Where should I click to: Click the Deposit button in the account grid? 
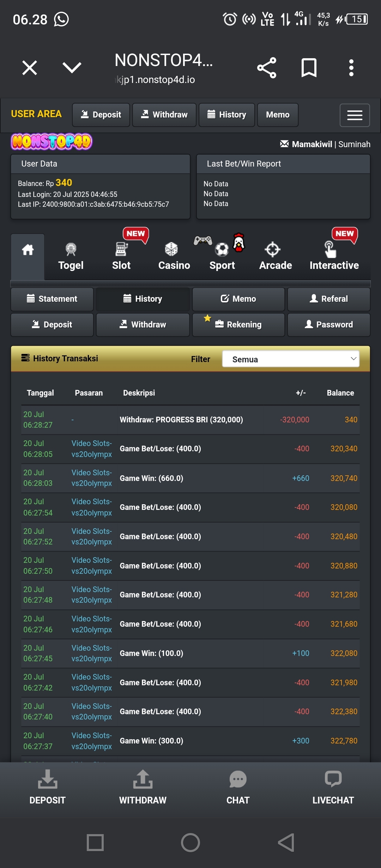(52, 325)
